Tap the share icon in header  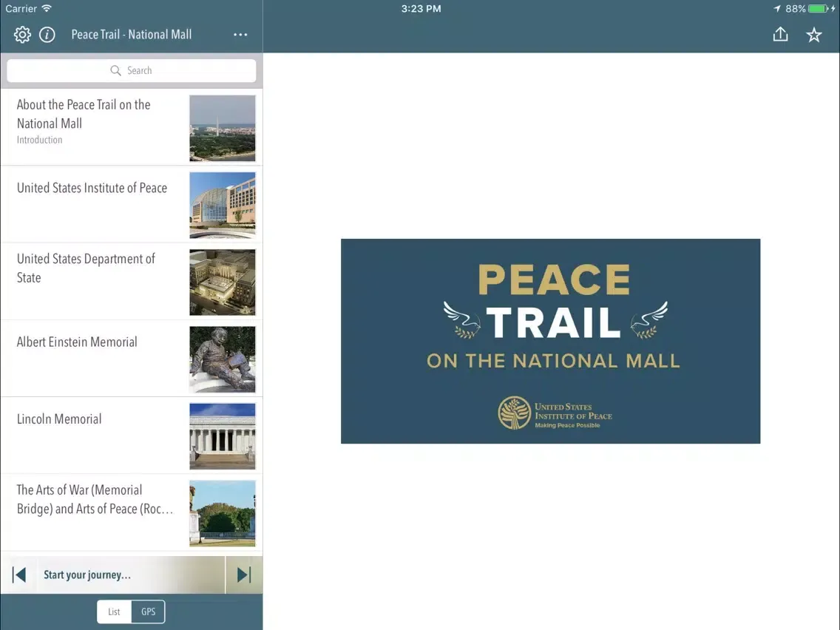[781, 34]
